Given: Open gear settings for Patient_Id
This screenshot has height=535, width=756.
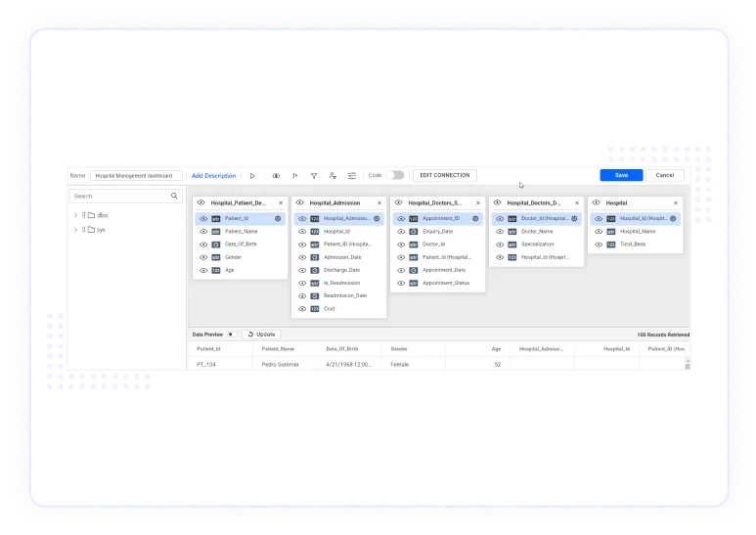Looking at the screenshot, I should pyautogui.click(x=278, y=218).
